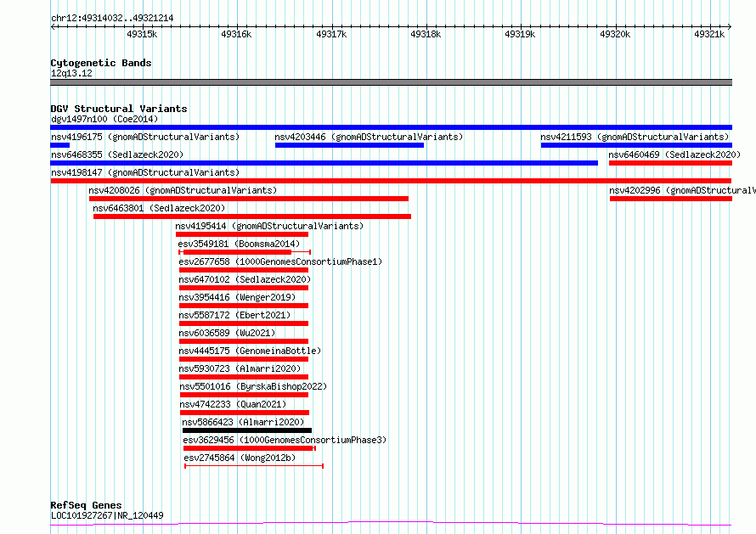The height and width of the screenshot is (534, 756).
Task: Click the 49320k ruler position
Action: (615, 34)
